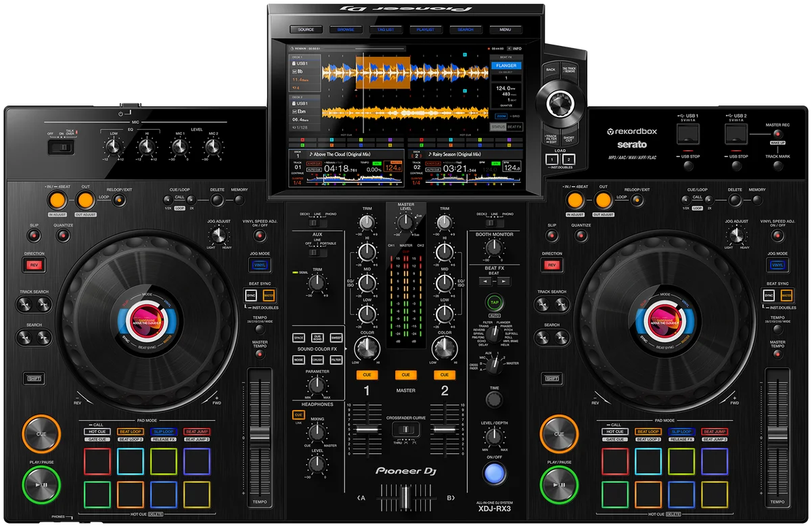Screen dimensions: 812x527
Task: Tap the left deck SHIFT button
Action: tap(34, 378)
